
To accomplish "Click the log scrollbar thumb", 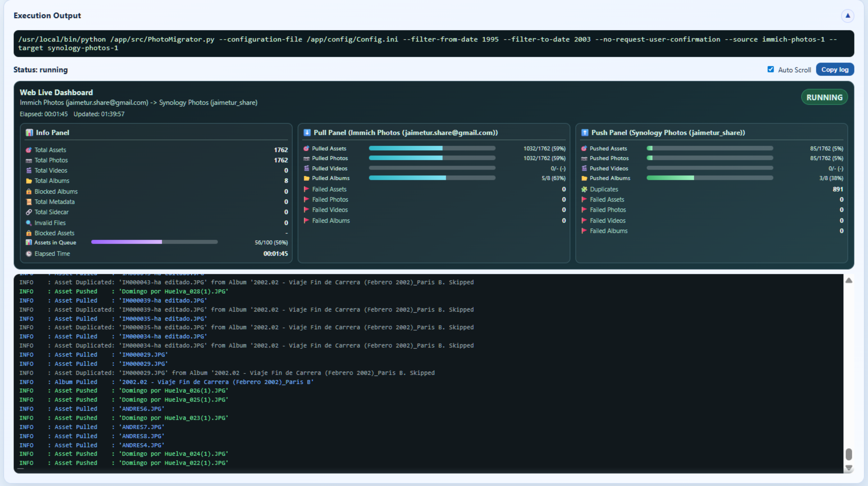I will [849, 454].
